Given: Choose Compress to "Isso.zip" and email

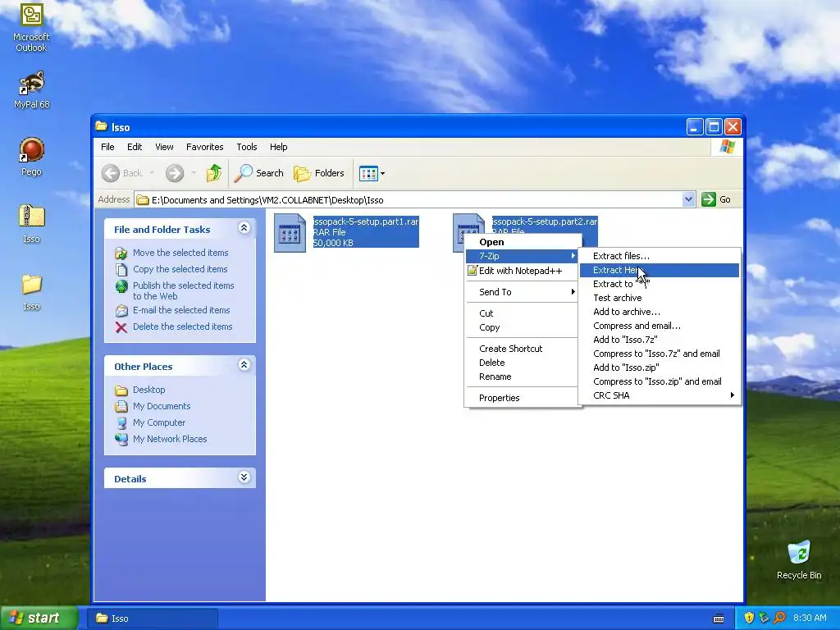Looking at the screenshot, I should point(660,381).
